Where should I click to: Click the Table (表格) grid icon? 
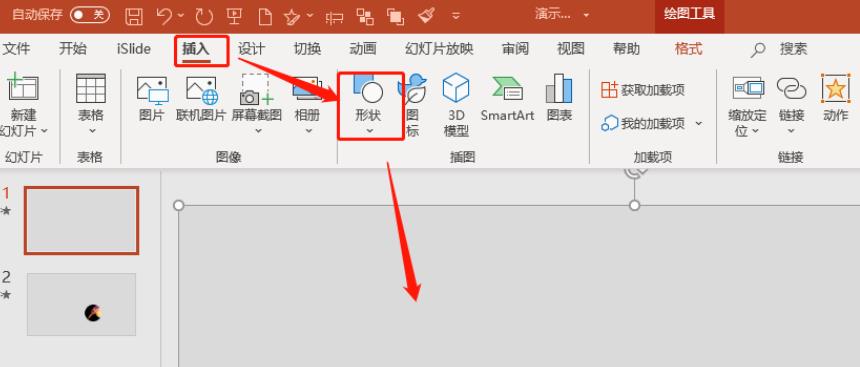click(x=90, y=88)
